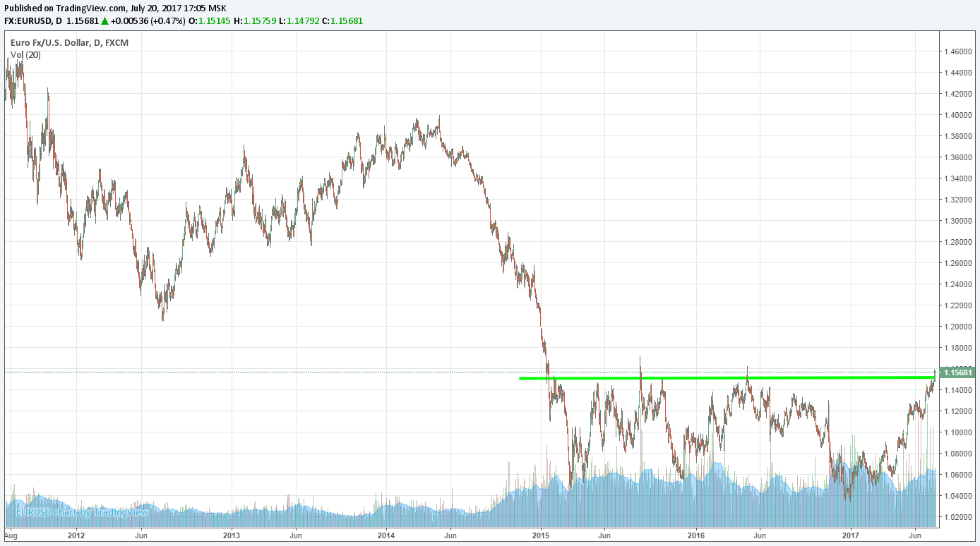The image size is (980, 546).
Task: Click the 2014 label on the time axis
Action: (x=386, y=535)
